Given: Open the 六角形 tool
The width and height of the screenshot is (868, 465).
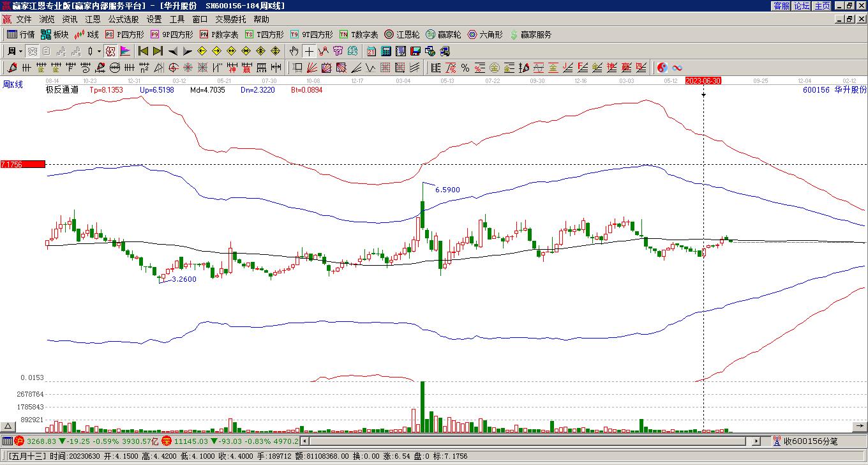Looking at the screenshot, I should pos(486,34).
